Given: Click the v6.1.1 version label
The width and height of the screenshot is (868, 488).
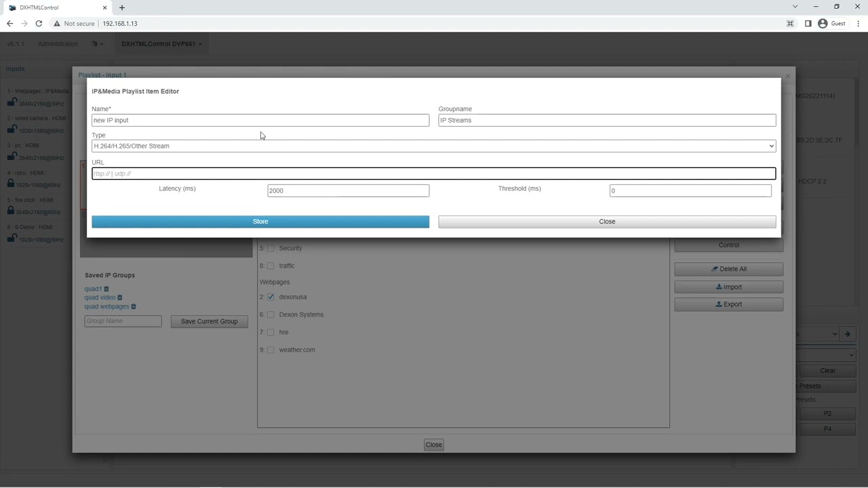Looking at the screenshot, I should [16, 44].
